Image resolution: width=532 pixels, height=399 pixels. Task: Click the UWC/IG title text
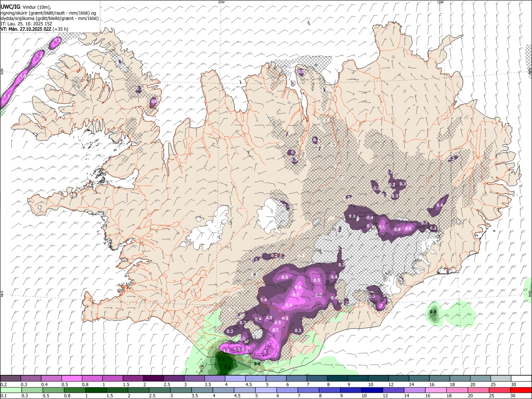(10, 7)
